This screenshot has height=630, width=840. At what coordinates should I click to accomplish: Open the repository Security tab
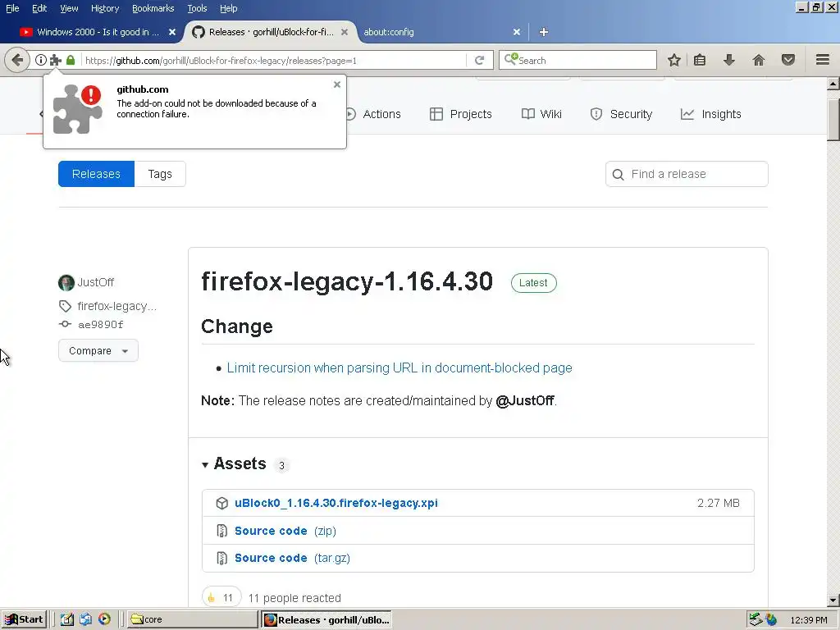[622, 114]
